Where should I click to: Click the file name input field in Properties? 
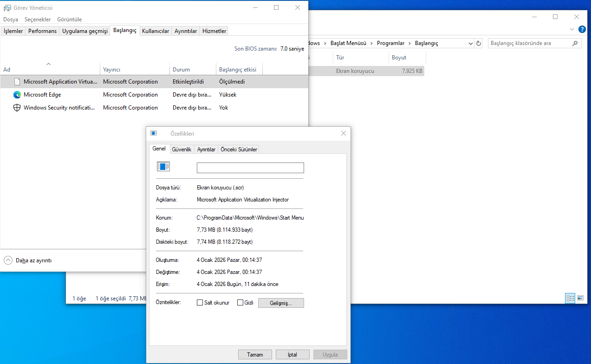pyautogui.click(x=250, y=168)
